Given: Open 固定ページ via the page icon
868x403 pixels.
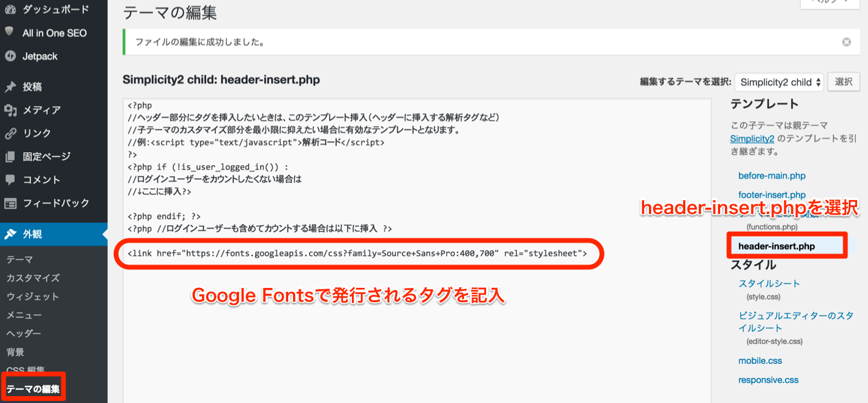Looking at the screenshot, I should [x=10, y=156].
